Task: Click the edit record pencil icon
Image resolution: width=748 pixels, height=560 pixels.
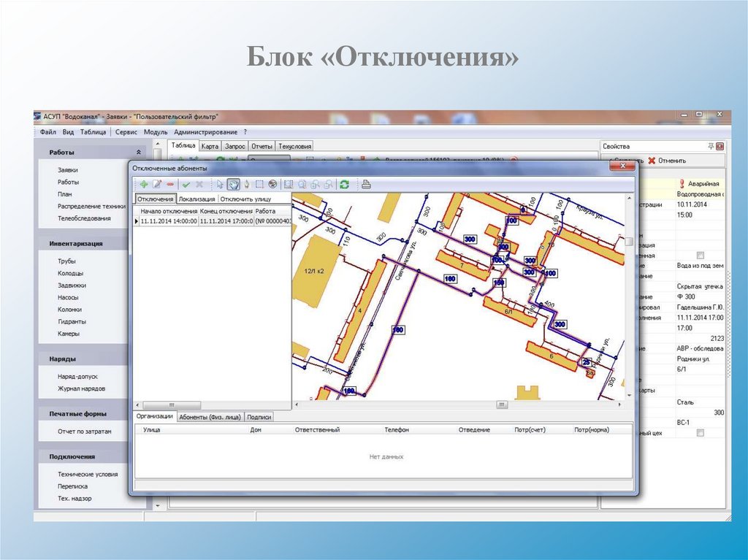Action: click(157, 184)
